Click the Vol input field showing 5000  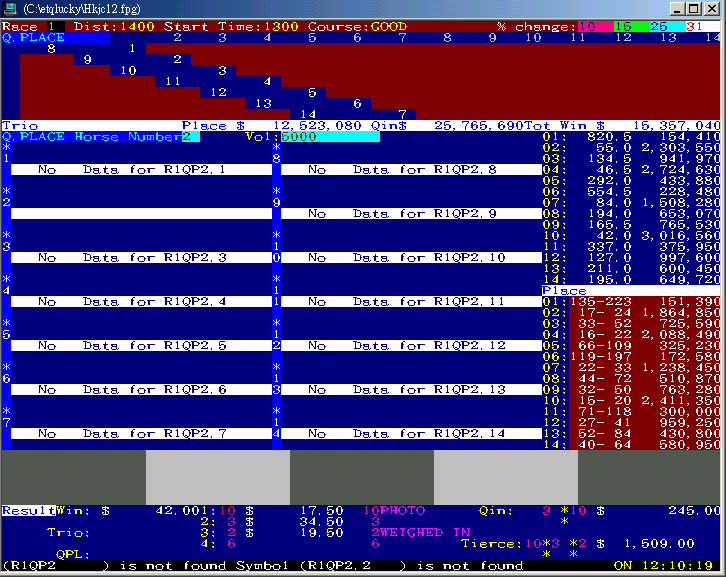tap(330, 137)
